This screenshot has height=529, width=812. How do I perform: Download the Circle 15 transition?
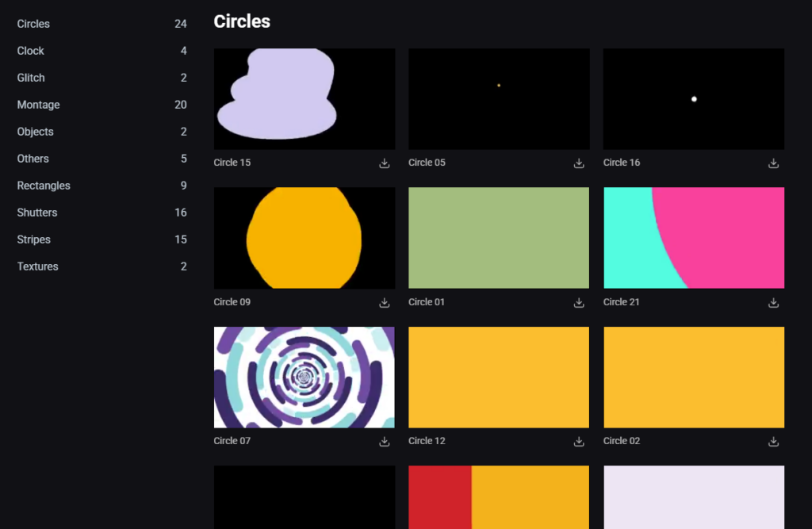point(385,163)
